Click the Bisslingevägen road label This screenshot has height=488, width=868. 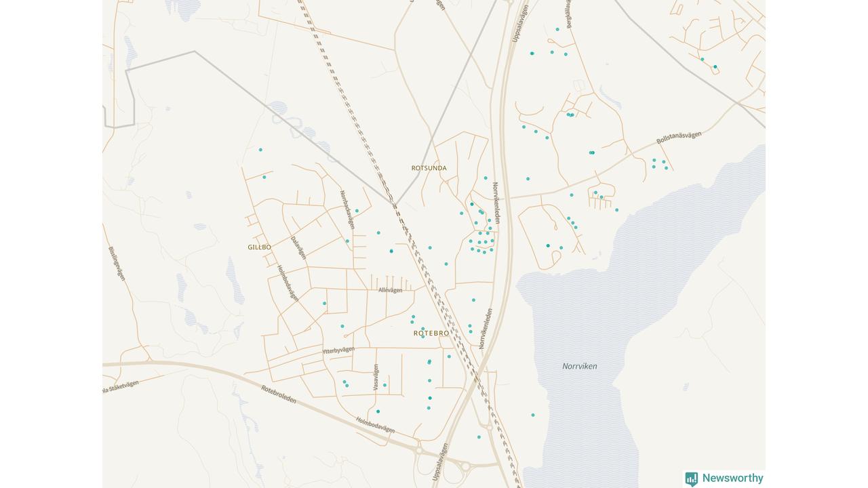(116, 263)
